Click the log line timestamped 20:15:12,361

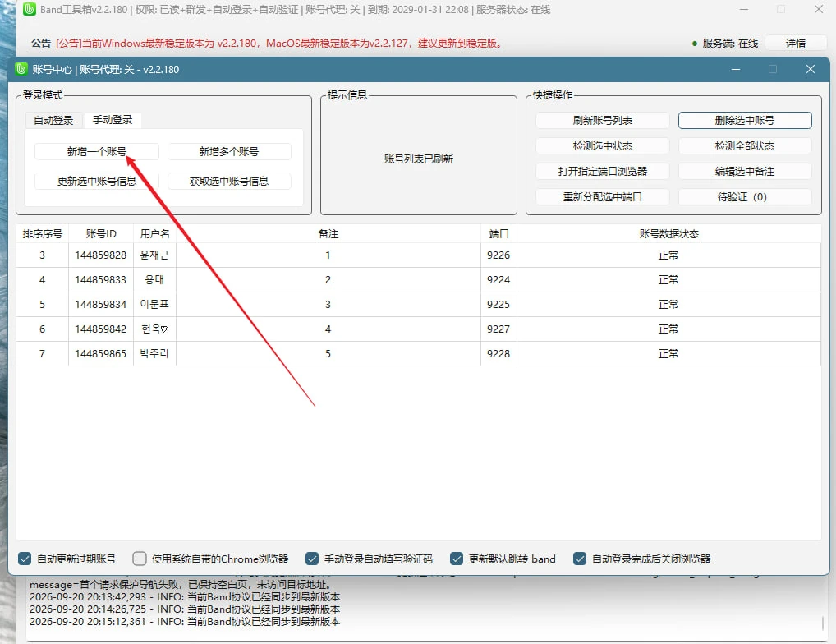185,622
